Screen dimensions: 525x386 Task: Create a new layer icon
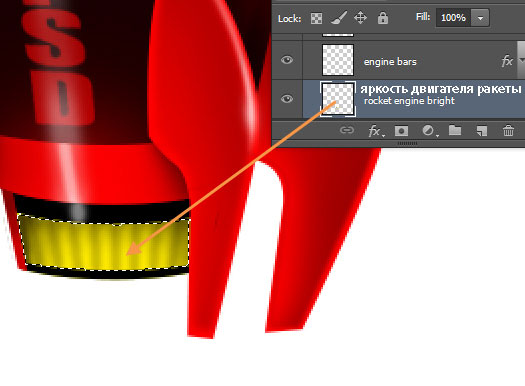click(481, 131)
